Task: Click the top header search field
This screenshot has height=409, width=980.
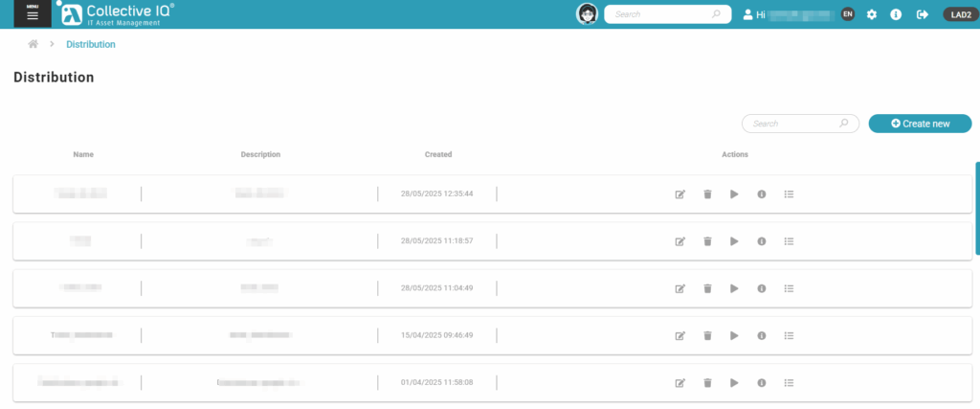Action: coord(660,14)
